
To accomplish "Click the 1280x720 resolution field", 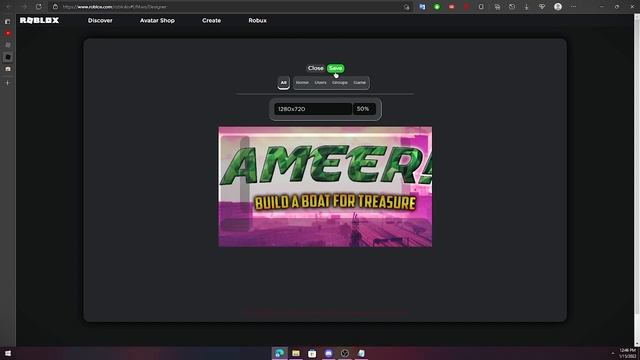I will pos(313,109).
